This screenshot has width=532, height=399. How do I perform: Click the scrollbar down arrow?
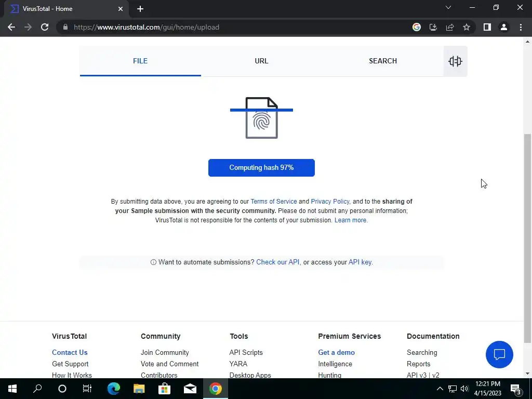[x=528, y=374]
